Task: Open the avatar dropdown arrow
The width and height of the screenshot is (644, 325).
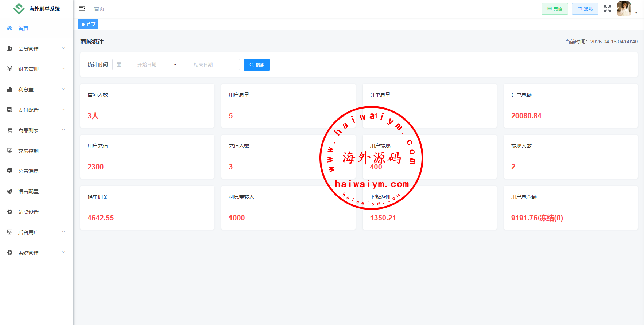Action: click(636, 13)
